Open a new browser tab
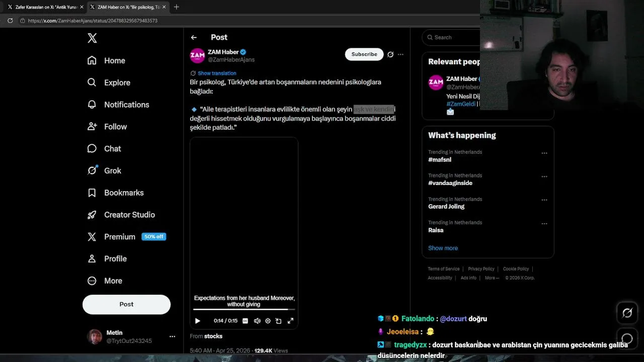The height and width of the screenshot is (362, 644). click(176, 7)
